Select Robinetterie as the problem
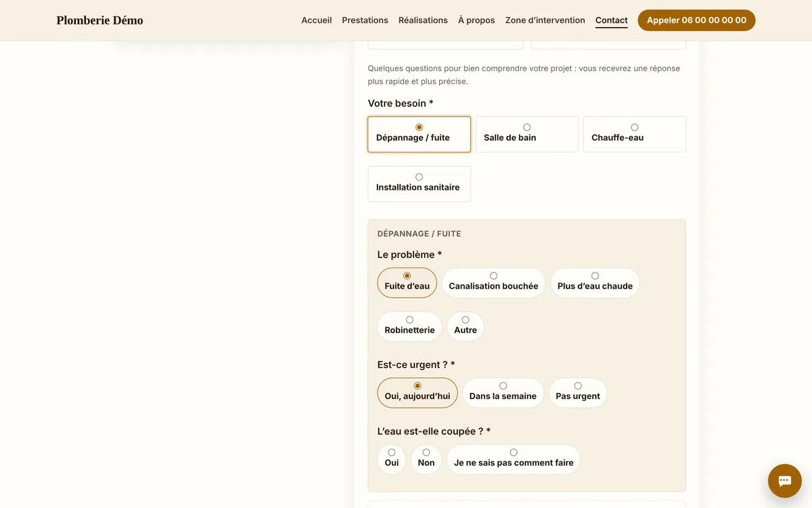The image size is (812, 508). (x=409, y=326)
